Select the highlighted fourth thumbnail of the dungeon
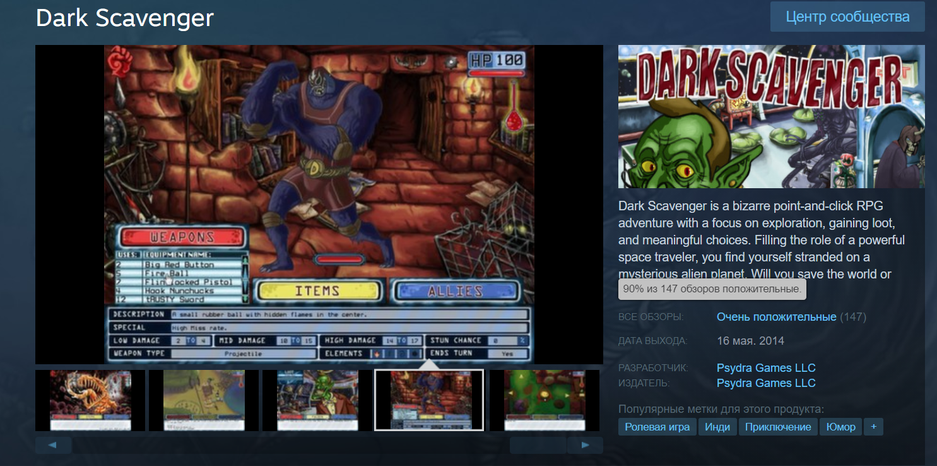Screen dimensions: 937x466 [x=429, y=400]
